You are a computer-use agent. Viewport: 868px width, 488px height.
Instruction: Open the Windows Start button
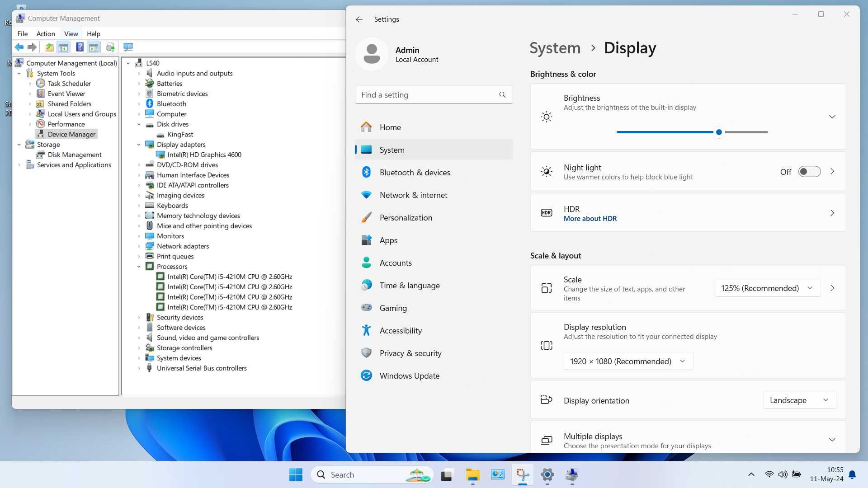(x=296, y=474)
